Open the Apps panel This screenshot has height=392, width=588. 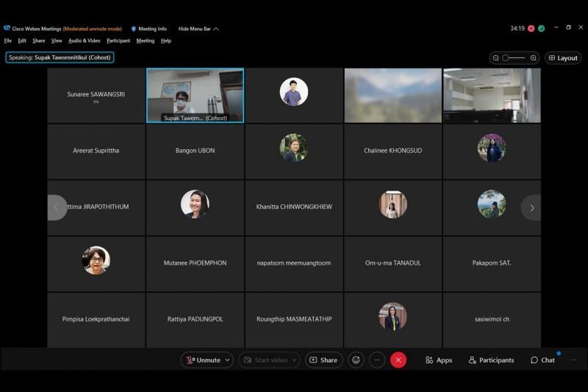439,360
